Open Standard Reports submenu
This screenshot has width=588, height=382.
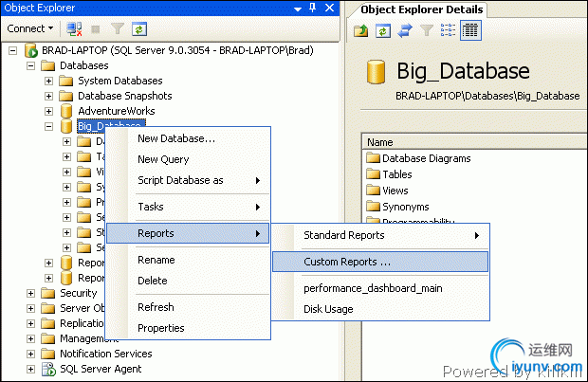380,235
